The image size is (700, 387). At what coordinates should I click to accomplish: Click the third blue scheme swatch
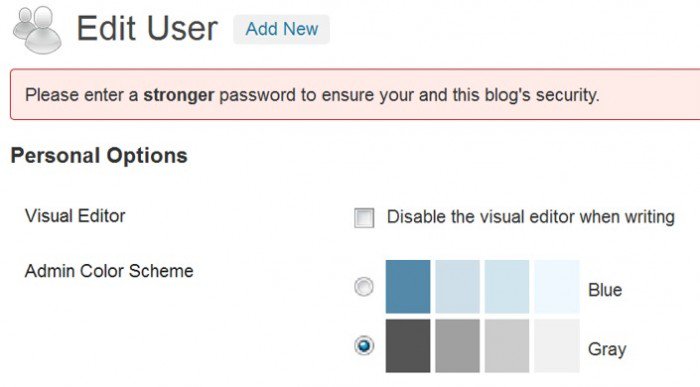pyautogui.click(x=507, y=287)
